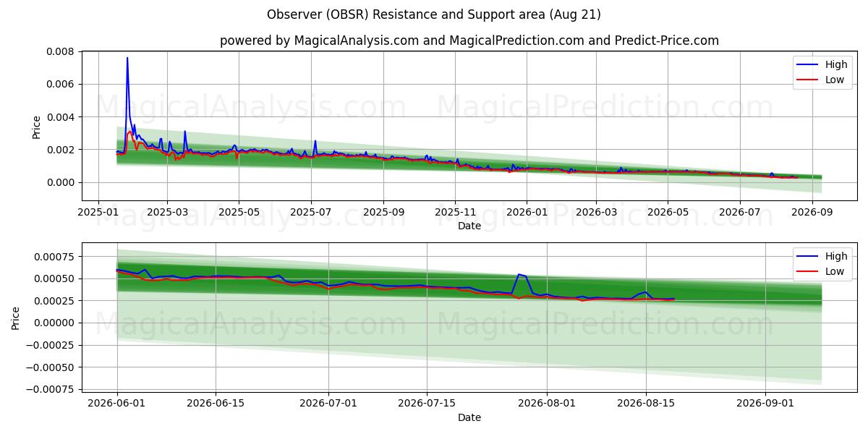Viewport: 868px width, 434px height.
Task: Click the 2025-09 x-axis tick label
Action: (x=383, y=213)
